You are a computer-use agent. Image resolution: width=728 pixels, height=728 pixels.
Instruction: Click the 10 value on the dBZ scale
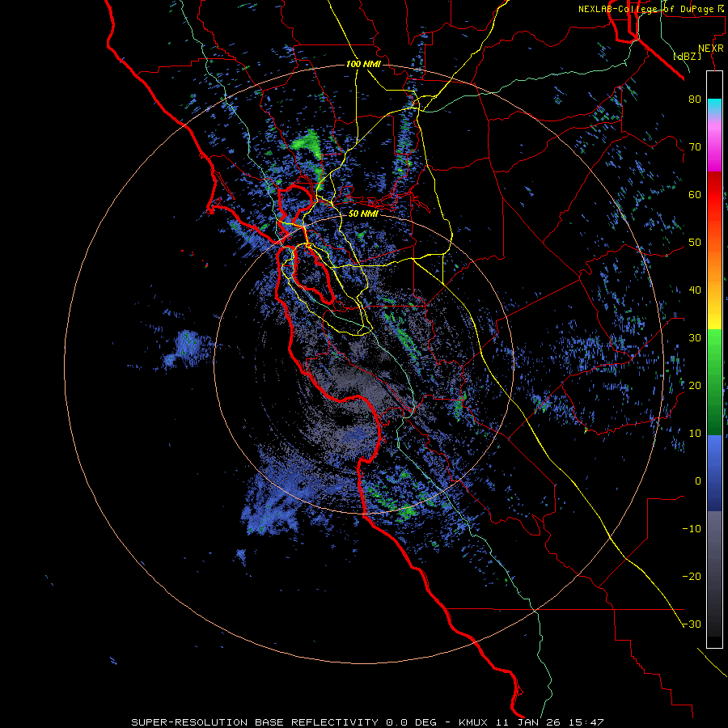pyautogui.click(x=695, y=434)
